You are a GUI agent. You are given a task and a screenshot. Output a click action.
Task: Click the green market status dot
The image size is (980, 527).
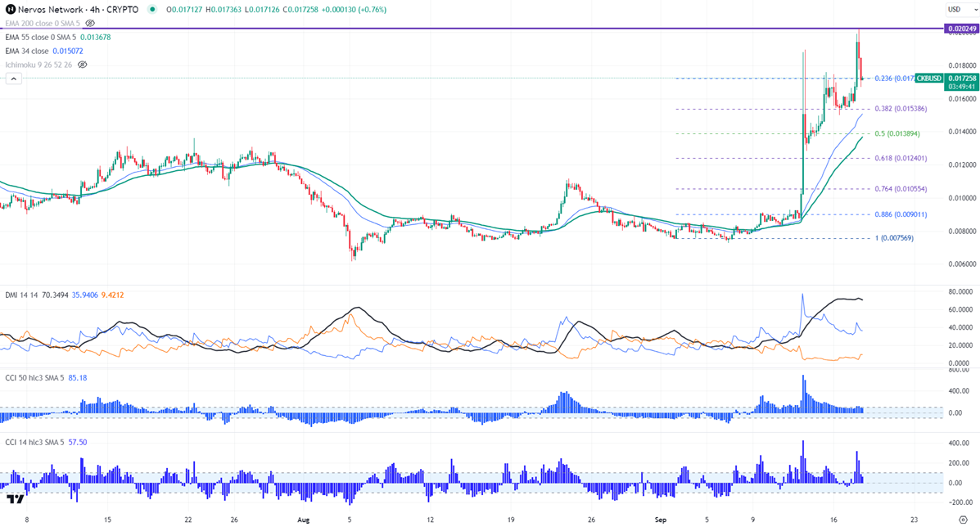point(152,9)
